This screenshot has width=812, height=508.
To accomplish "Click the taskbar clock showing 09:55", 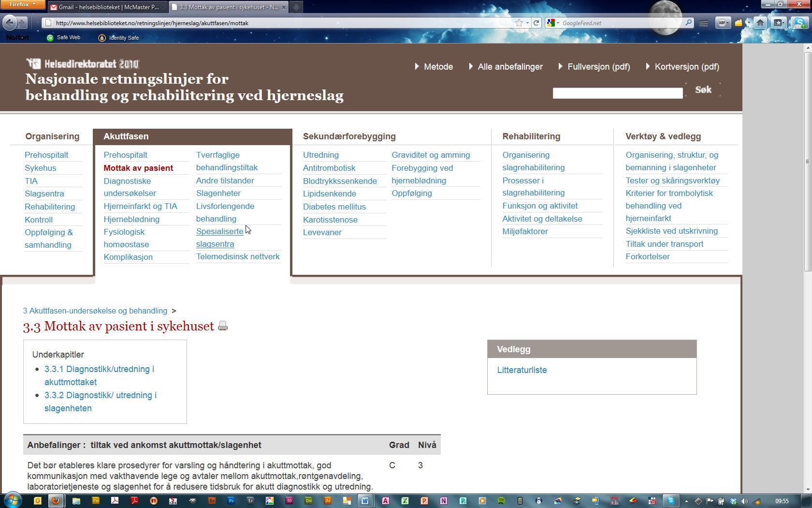I will click(x=782, y=501).
